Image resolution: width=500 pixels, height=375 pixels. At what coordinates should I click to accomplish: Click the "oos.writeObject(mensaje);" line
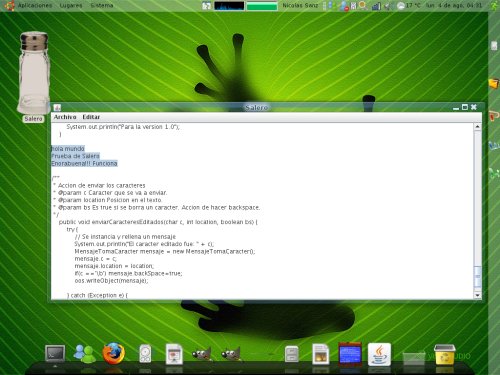(111, 281)
